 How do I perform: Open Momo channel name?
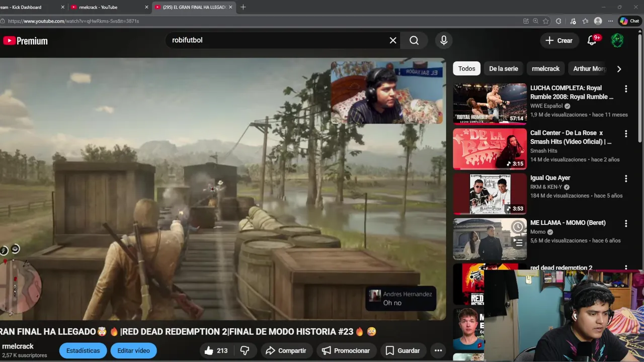tap(538, 232)
